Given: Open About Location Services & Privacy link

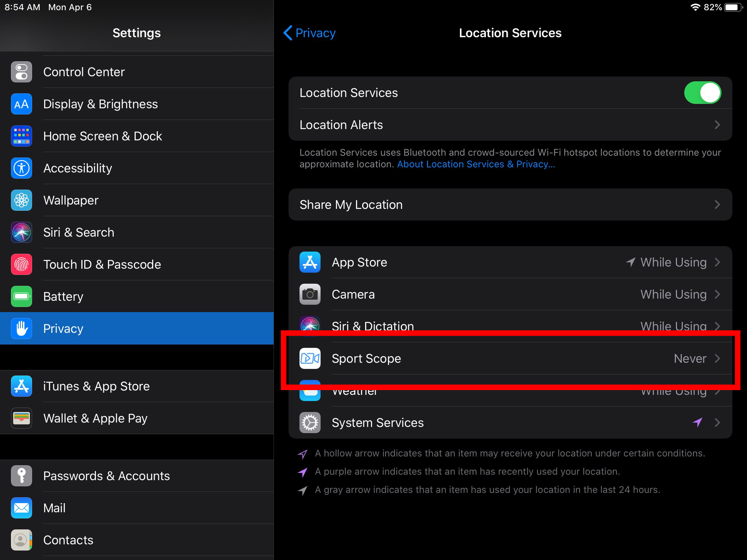Looking at the screenshot, I should pos(476,164).
